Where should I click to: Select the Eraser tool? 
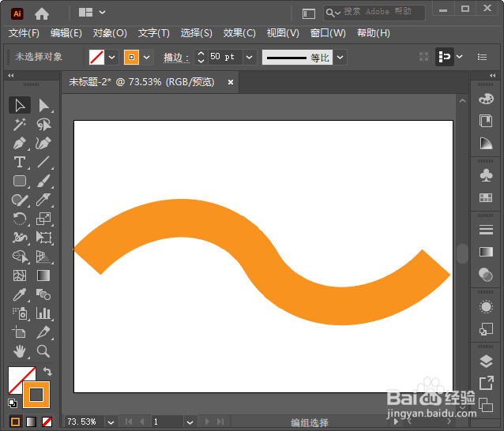(x=43, y=200)
